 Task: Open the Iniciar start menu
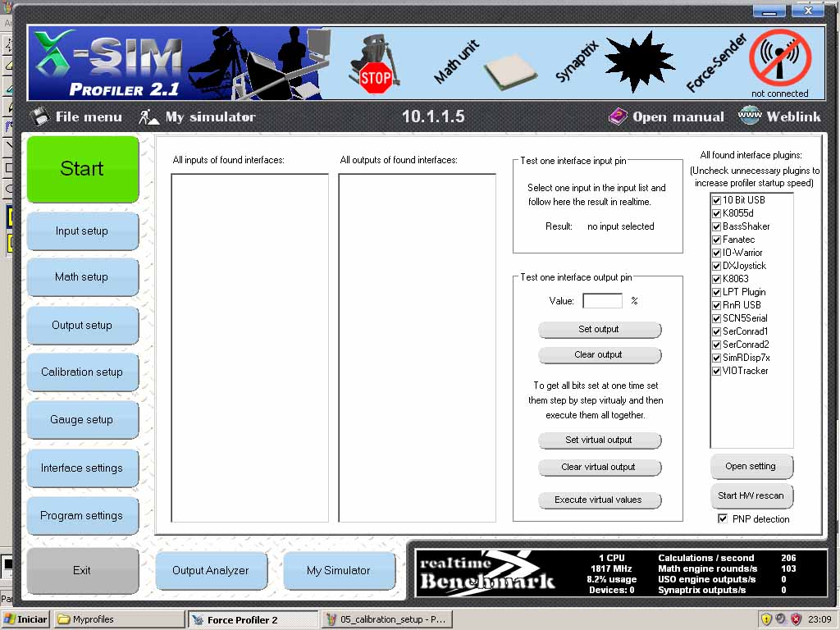[25, 620]
